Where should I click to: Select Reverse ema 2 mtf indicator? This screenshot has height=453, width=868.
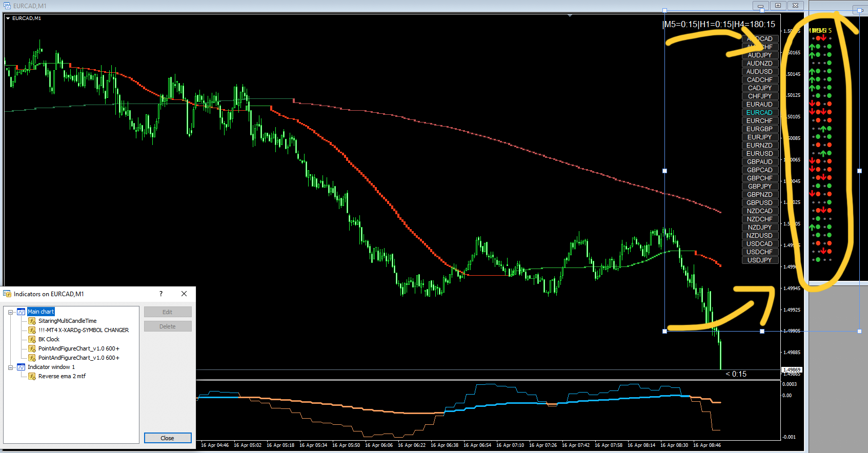(x=62, y=376)
